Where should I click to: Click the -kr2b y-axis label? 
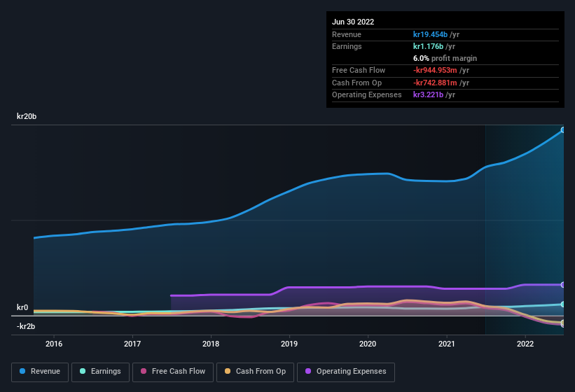(26, 326)
